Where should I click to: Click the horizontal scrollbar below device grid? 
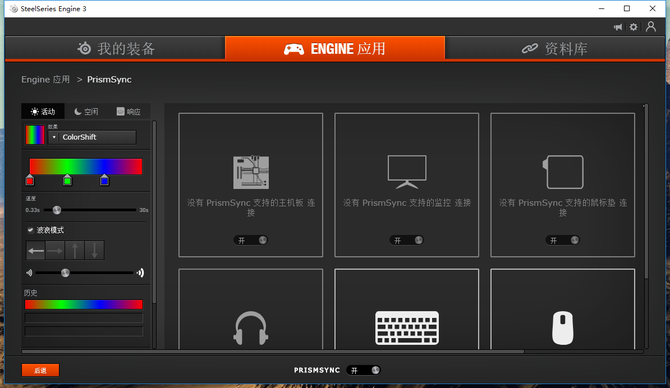tap(273, 351)
